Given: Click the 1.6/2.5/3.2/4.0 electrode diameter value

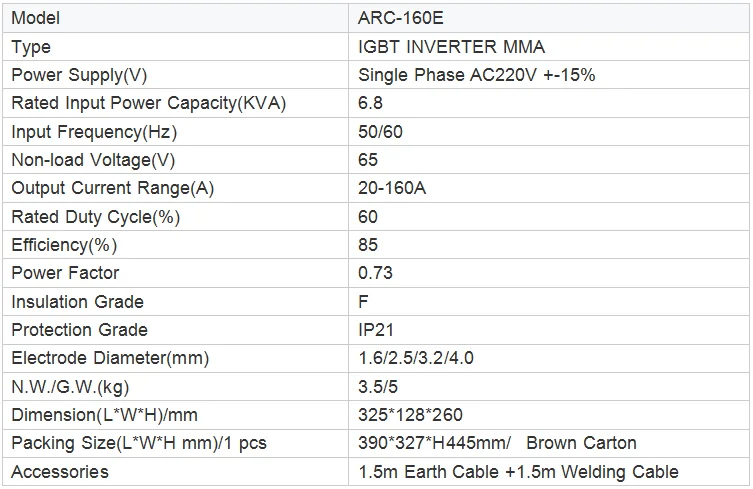Looking at the screenshot, I should click(417, 358).
